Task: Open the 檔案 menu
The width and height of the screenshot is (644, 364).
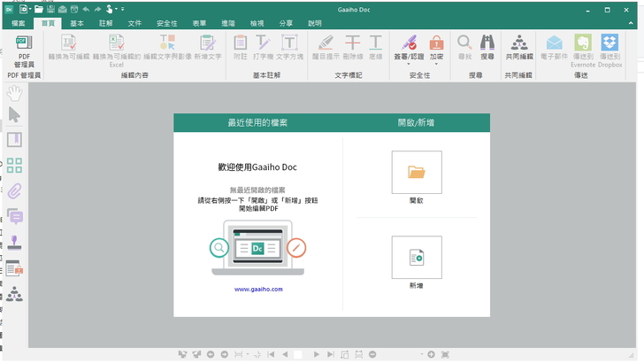Action: pos(19,23)
